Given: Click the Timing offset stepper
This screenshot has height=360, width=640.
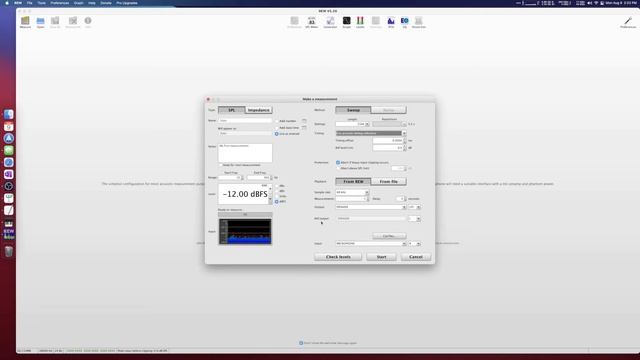Looking at the screenshot, I should tap(405, 140).
